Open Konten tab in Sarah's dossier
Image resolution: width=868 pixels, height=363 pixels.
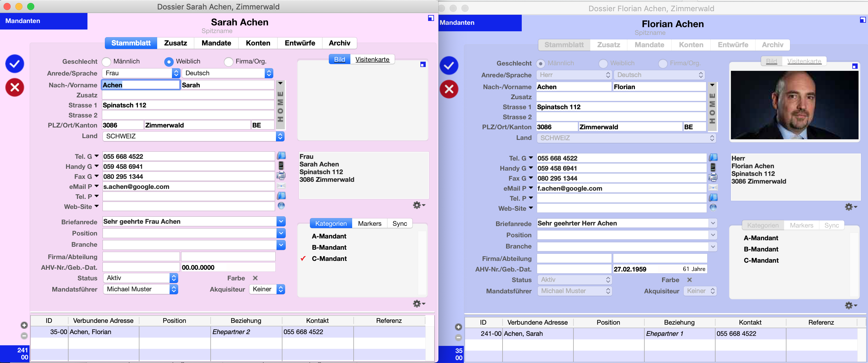pos(258,43)
